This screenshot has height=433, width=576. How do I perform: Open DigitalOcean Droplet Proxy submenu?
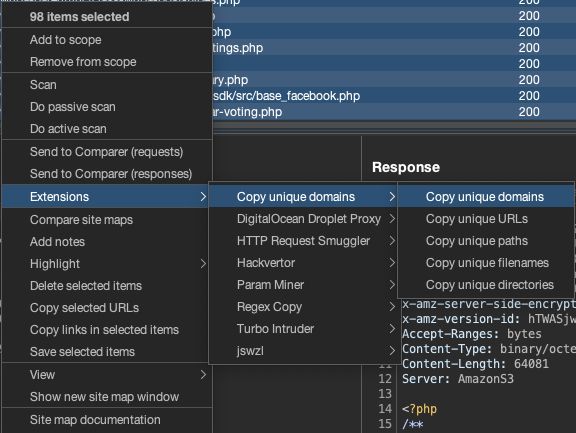pos(303,219)
